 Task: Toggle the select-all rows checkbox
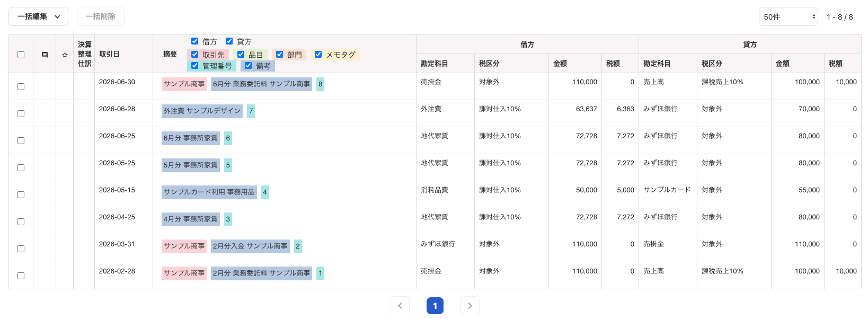click(x=21, y=55)
